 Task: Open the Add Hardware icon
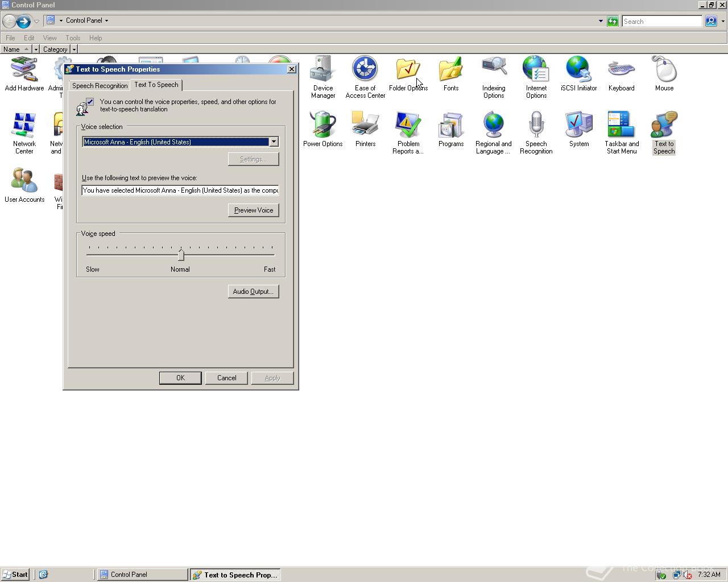tap(24, 74)
